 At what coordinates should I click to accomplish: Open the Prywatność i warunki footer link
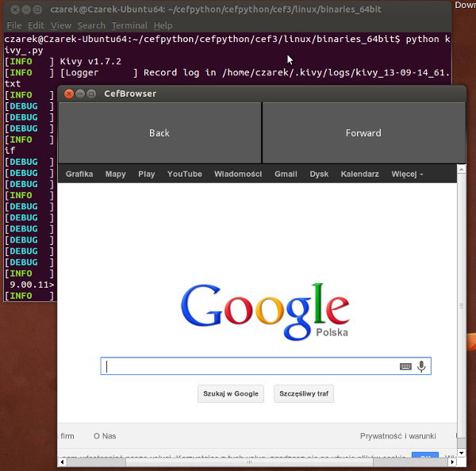pos(397,436)
